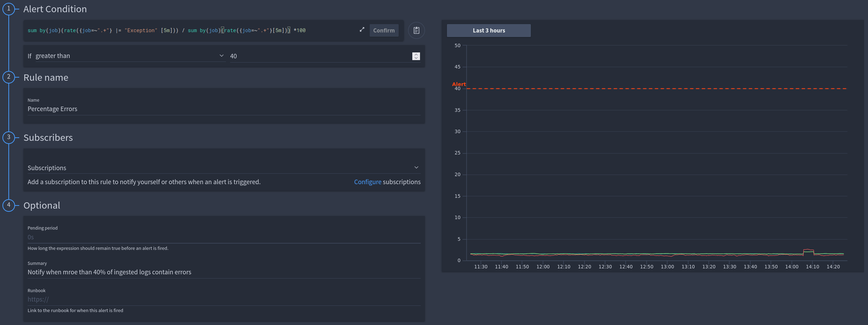Click the 'Link to the runbook' helper text
This screenshot has height=325, width=868.
[x=75, y=311]
